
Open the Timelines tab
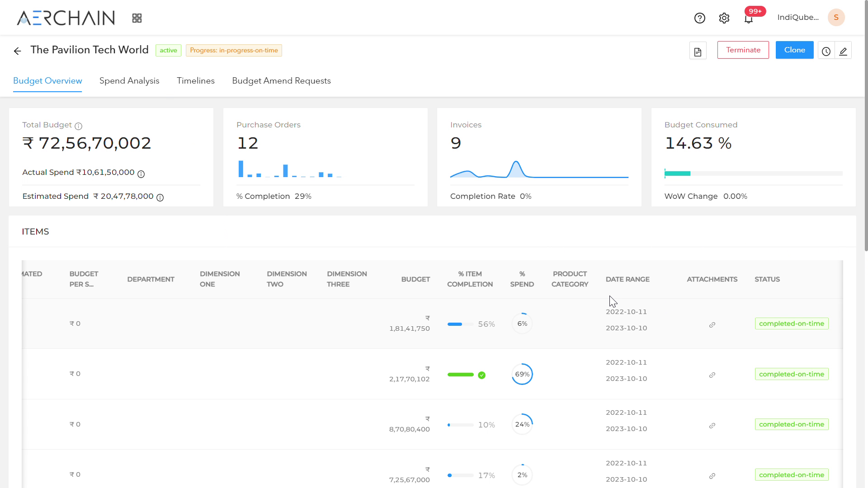tap(195, 81)
